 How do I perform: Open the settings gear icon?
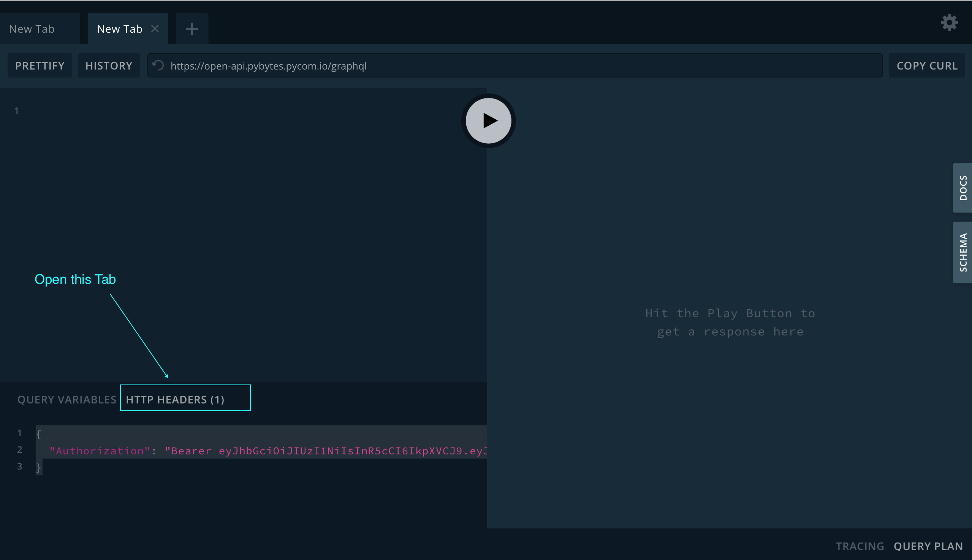949,22
